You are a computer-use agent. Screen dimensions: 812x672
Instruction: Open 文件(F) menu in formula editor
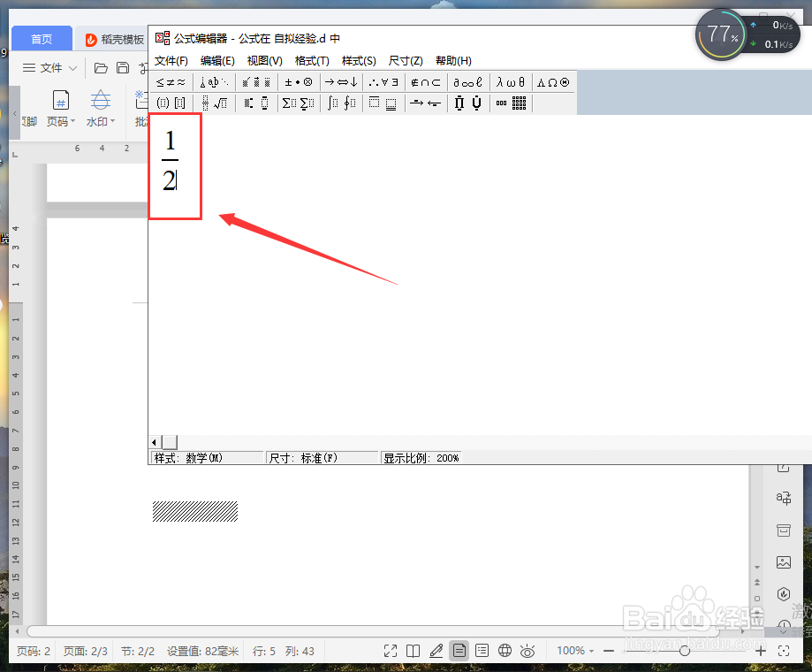click(171, 61)
